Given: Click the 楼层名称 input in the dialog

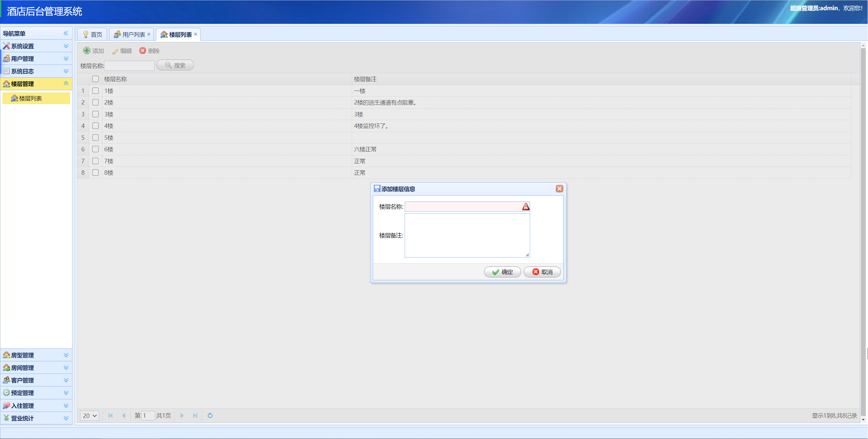Looking at the screenshot, I should pyautogui.click(x=467, y=206).
